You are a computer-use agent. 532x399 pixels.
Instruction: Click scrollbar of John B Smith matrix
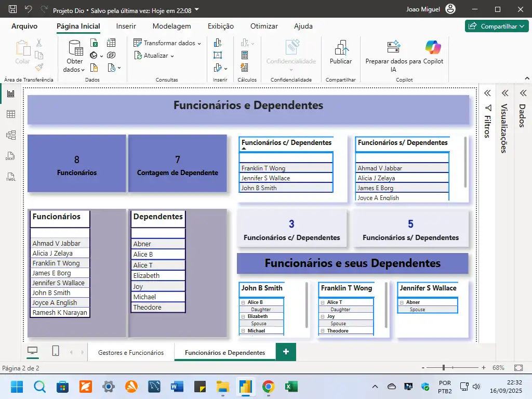pos(307,304)
